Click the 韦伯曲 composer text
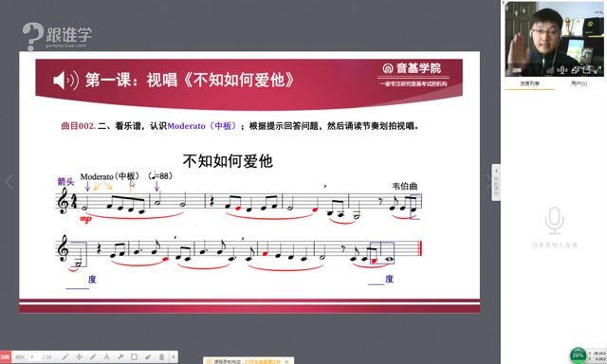This screenshot has height=364, width=607. click(405, 186)
